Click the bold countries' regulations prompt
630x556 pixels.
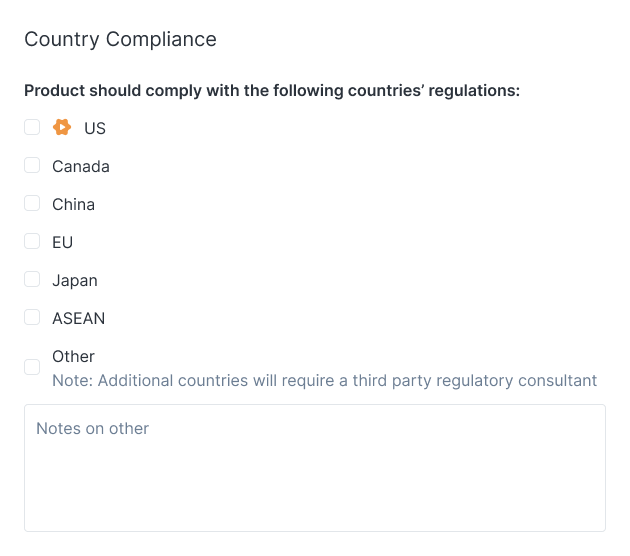[272, 91]
